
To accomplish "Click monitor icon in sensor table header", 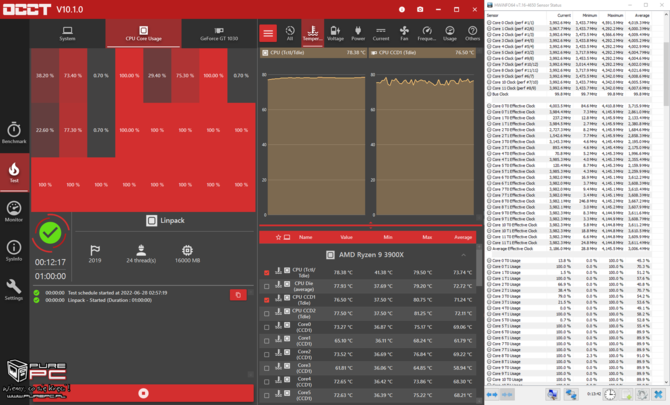I will click(x=287, y=237).
